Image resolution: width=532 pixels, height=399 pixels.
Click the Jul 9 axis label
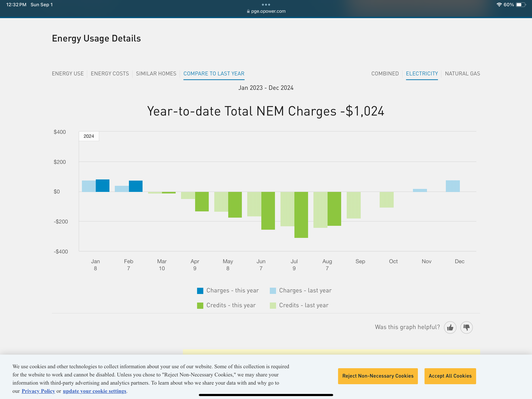pos(294,265)
